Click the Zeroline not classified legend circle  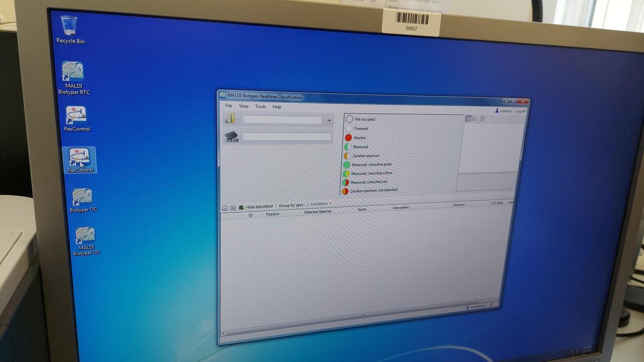(x=345, y=191)
